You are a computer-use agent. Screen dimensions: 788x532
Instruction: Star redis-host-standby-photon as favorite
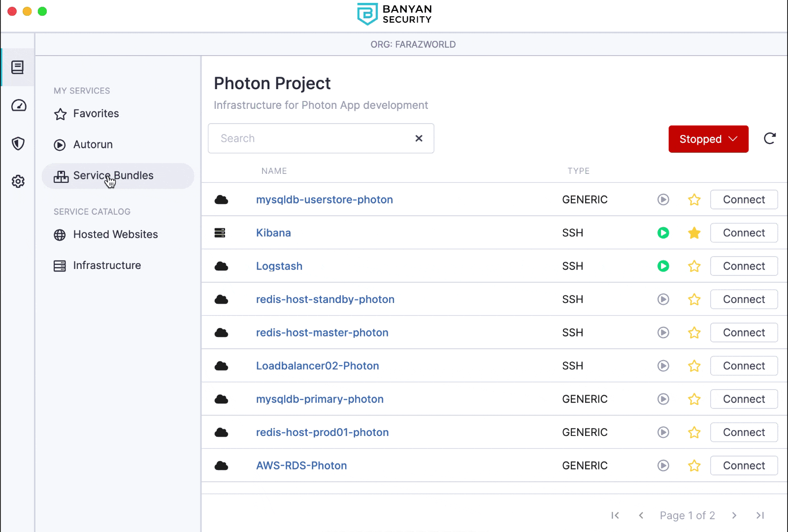click(694, 299)
